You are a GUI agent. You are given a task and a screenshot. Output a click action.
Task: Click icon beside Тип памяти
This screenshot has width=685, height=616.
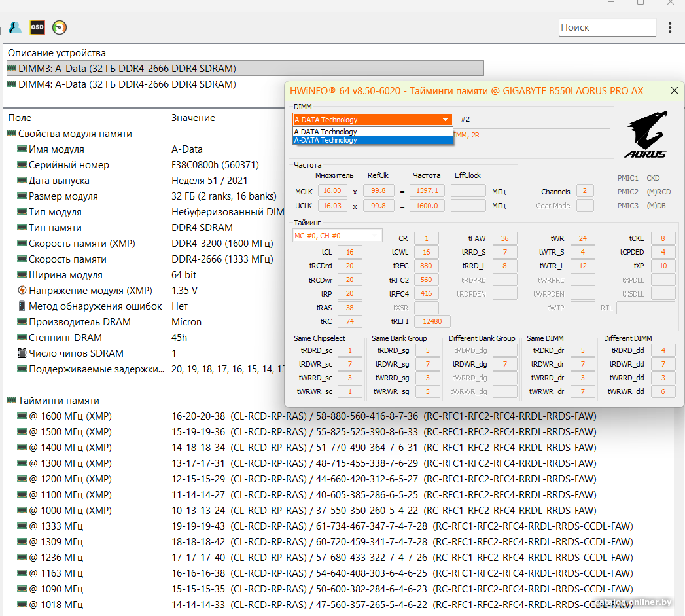coord(22,227)
